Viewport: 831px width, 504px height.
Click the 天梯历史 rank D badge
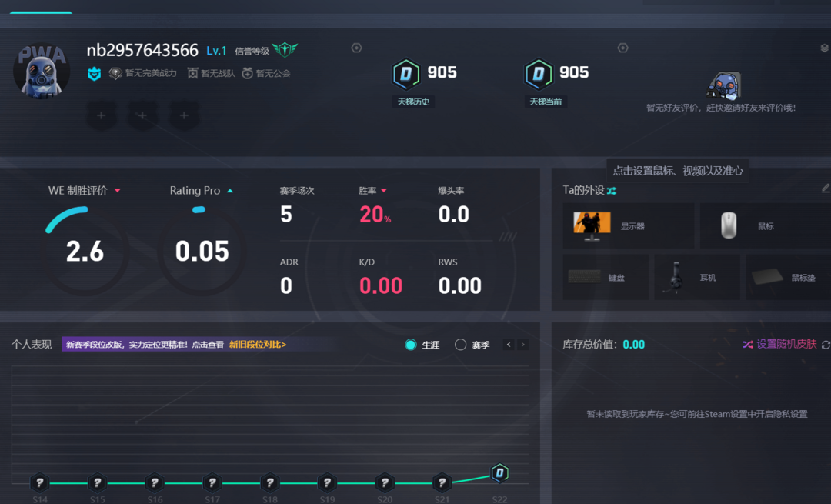pyautogui.click(x=405, y=75)
